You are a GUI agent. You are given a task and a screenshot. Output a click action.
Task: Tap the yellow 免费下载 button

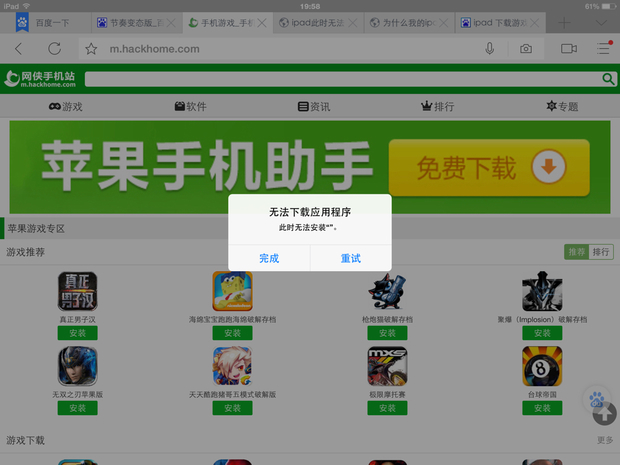(x=489, y=167)
